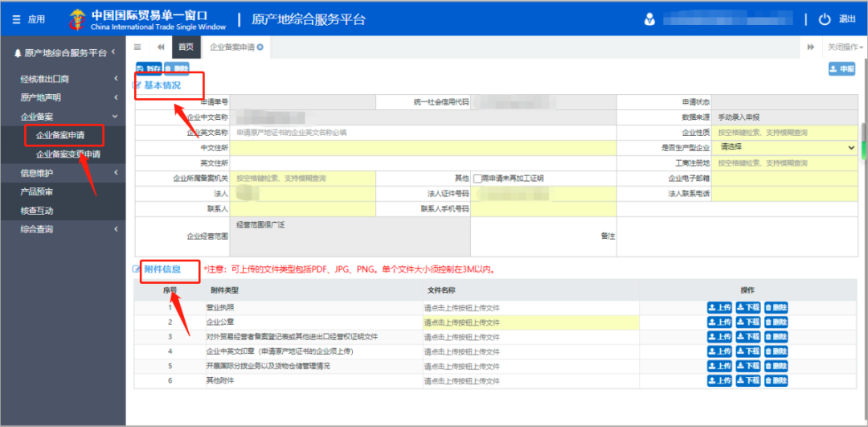Delete file for 企业公章 row
This screenshot has width=868, height=427.
[776, 322]
